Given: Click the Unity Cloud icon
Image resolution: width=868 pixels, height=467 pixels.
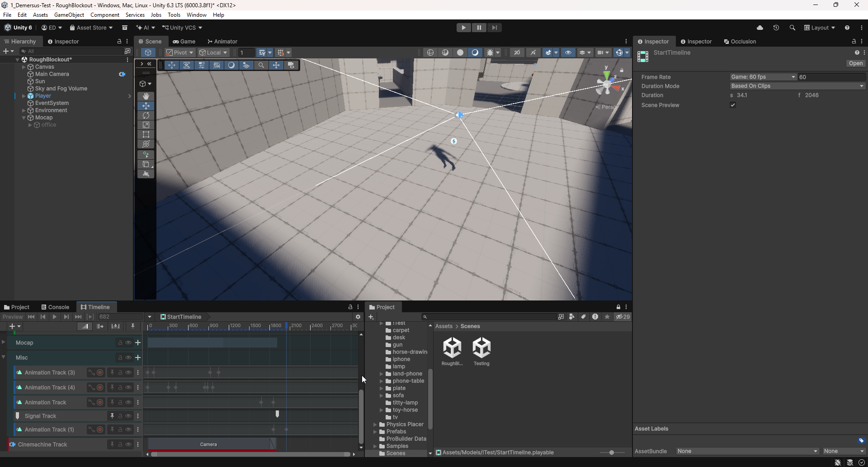Looking at the screenshot, I should [760, 28].
